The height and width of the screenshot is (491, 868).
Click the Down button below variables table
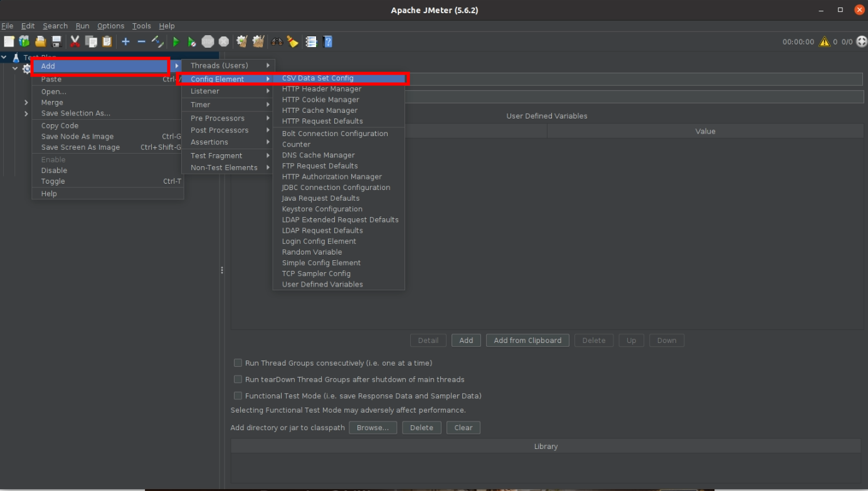pyautogui.click(x=667, y=341)
